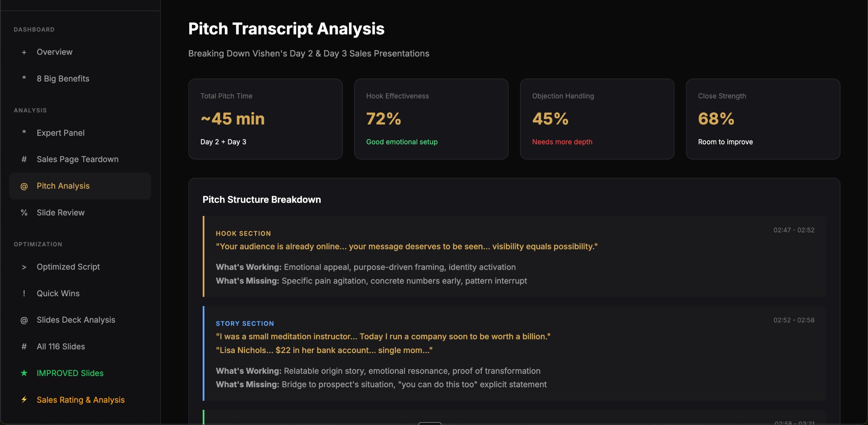
Task: Click the Lisa Nichols quote line
Action: (324, 350)
